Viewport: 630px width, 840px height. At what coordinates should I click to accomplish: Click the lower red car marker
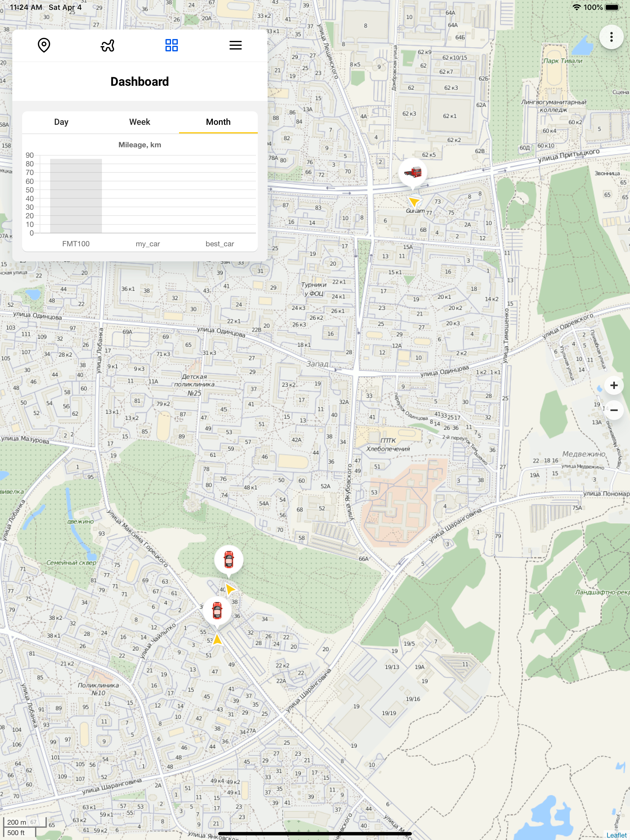point(217,611)
